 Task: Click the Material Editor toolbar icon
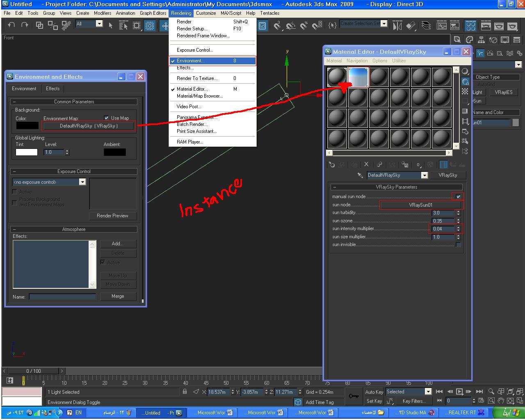tap(470, 26)
